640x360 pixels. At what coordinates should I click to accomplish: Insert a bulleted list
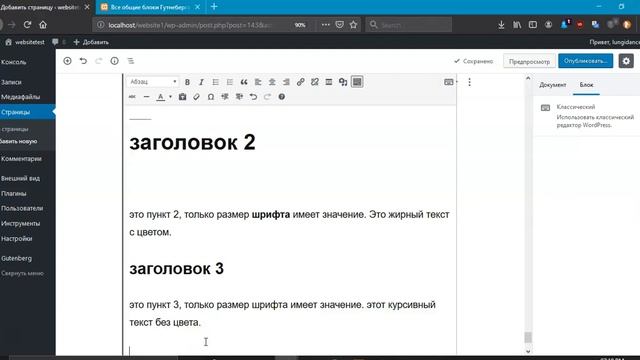click(x=216, y=82)
